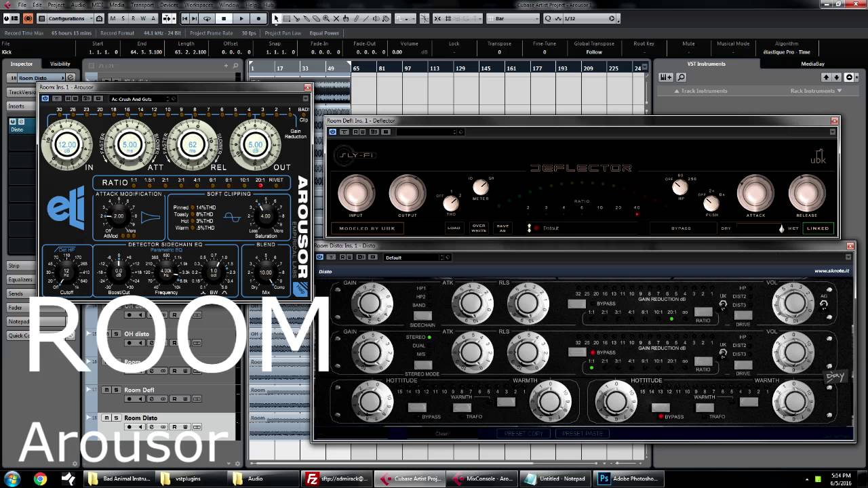Toggle the Deflector LINKED button
This screenshot has width=868, height=488.
[x=818, y=228]
